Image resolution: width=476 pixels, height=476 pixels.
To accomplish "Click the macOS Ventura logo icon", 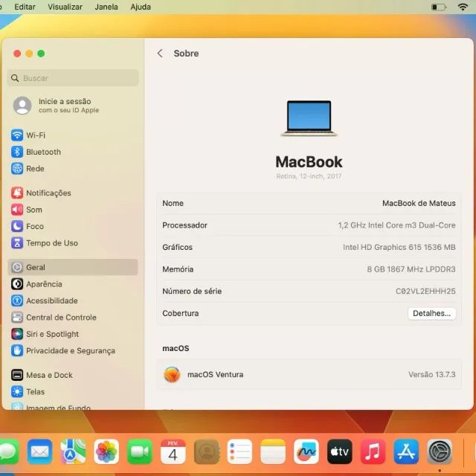I will [x=172, y=374].
